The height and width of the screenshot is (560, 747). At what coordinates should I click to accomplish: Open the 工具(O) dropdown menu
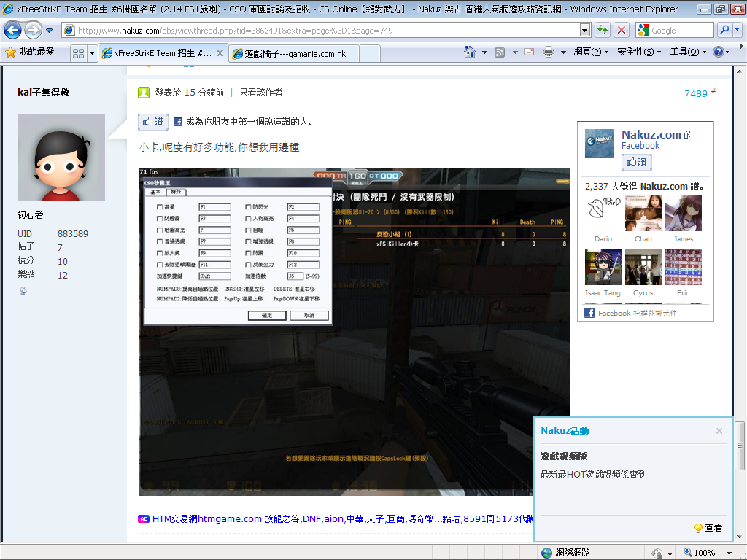[x=688, y=52]
